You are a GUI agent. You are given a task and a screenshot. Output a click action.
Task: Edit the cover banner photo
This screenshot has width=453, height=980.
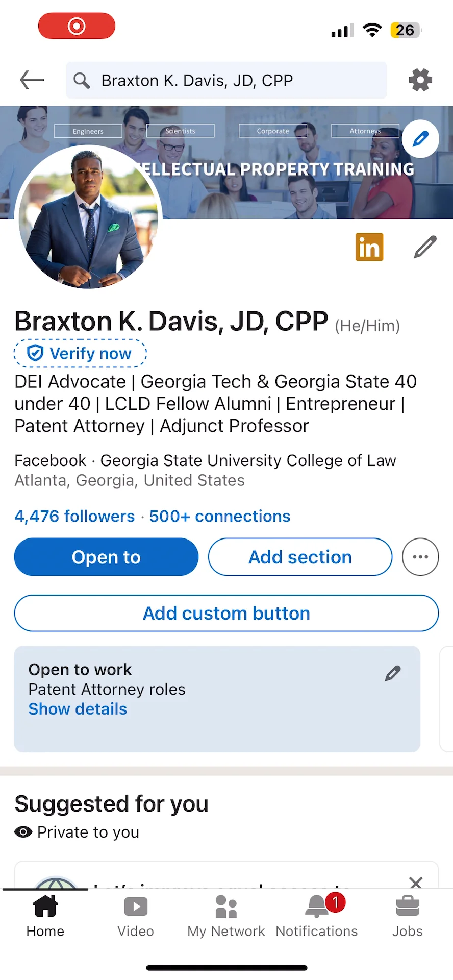(x=420, y=139)
